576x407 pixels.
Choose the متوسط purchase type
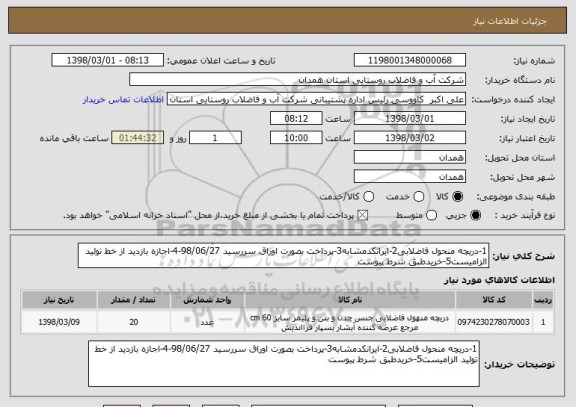pyautogui.click(x=431, y=215)
